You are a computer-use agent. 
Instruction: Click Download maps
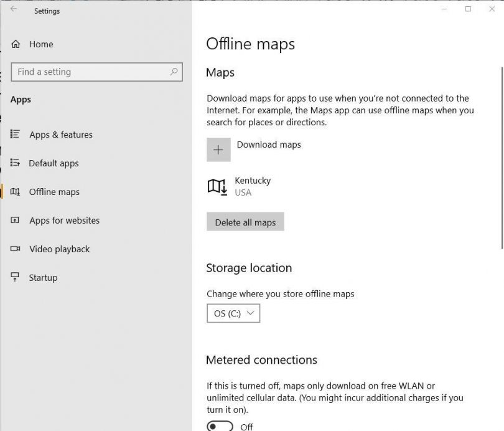(x=269, y=144)
